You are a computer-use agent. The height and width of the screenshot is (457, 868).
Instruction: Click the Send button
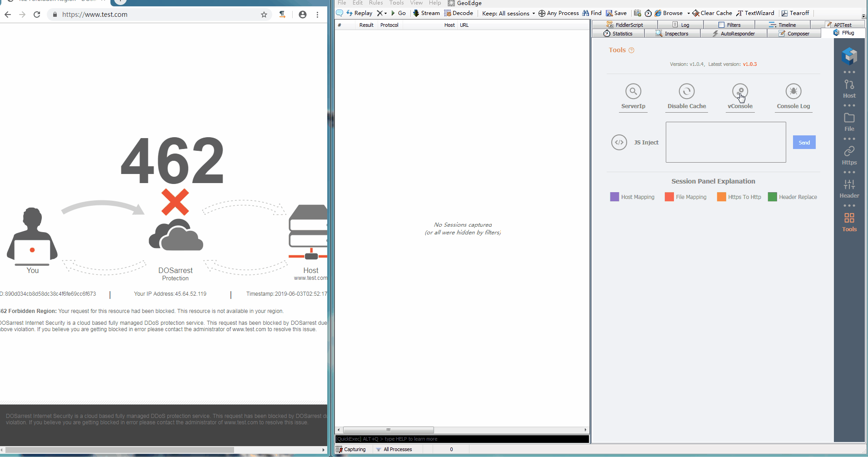[804, 142]
